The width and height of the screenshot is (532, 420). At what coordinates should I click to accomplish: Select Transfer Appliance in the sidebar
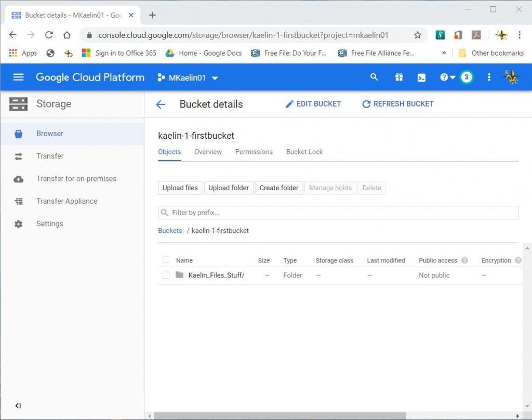[66, 201]
